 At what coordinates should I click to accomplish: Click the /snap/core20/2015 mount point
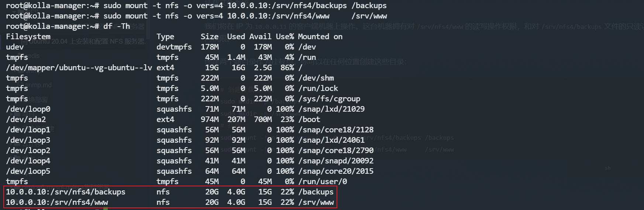pos(336,171)
